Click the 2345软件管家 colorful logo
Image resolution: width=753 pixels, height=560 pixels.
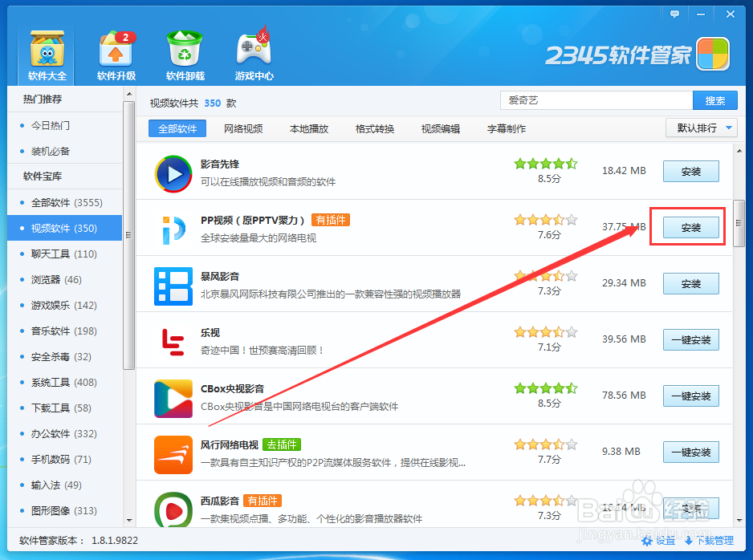click(713, 54)
